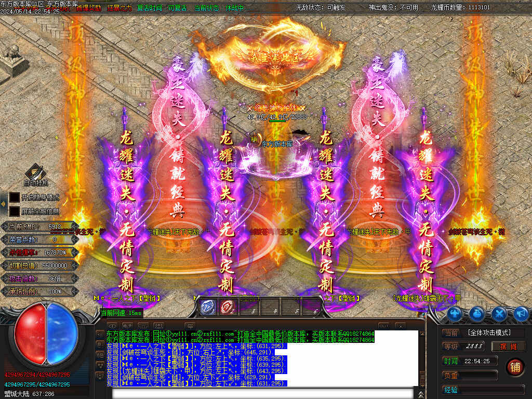Click the blue mana orb half
The width and height of the screenshot is (532, 399).
pos(62,334)
